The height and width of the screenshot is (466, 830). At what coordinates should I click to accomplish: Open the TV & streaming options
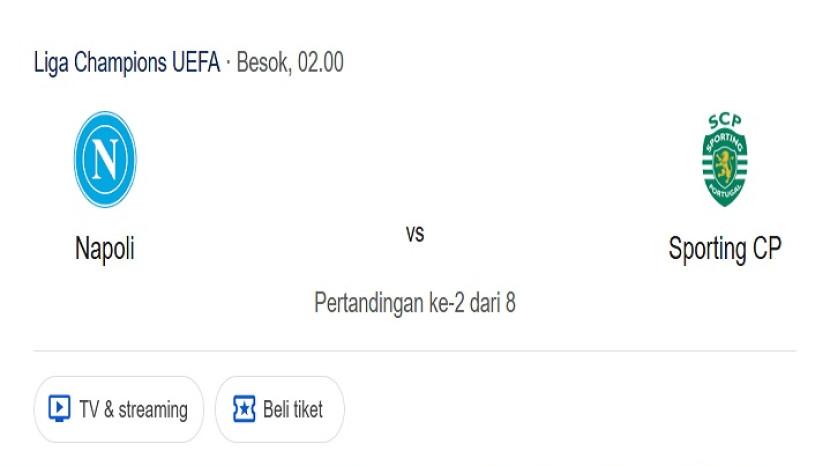(x=119, y=409)
